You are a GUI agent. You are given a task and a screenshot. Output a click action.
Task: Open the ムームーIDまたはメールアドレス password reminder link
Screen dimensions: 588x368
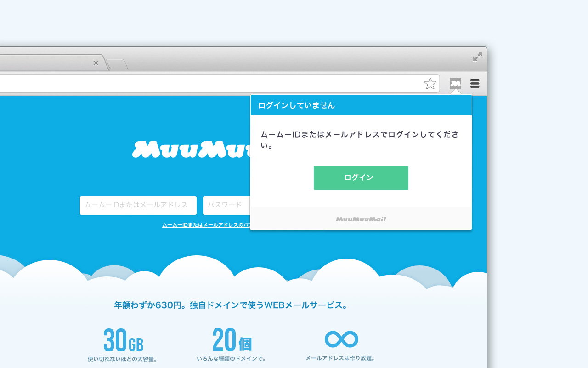click(x=206, y=225)
